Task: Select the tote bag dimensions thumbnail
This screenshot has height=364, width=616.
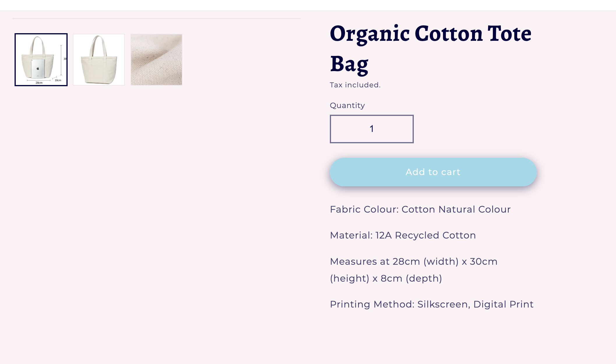Action: [41, 60]
